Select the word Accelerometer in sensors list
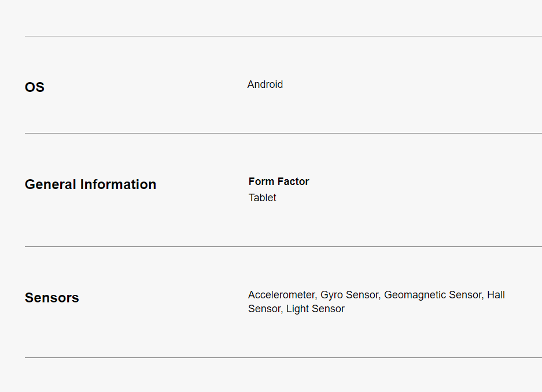The height and width of the screenshot is (392, 542). tap(281, 295)
